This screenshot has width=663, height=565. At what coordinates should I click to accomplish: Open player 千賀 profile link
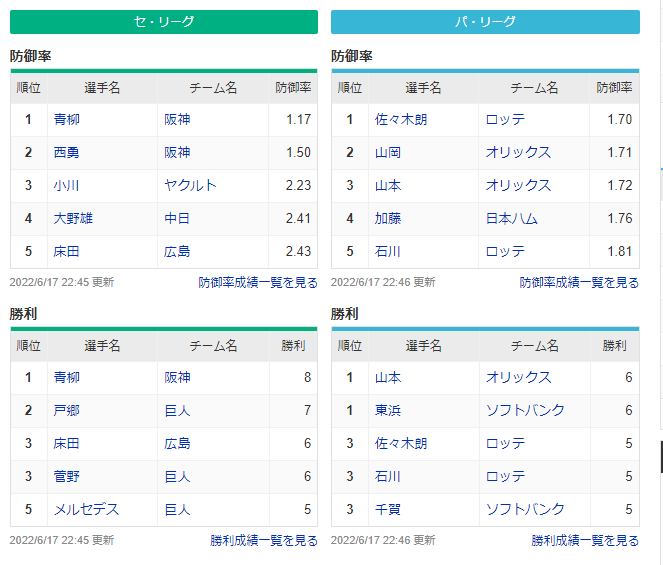coord(387,509)
